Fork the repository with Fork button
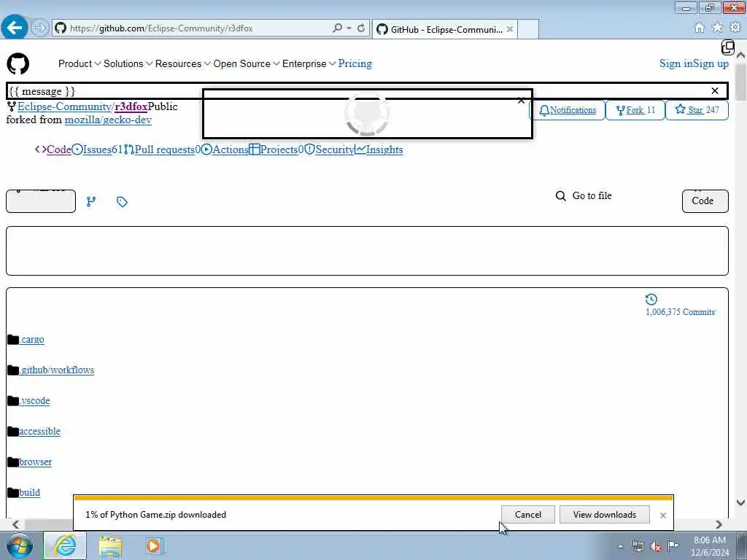This screenshot has width=747, height=560. pos(635,110)
